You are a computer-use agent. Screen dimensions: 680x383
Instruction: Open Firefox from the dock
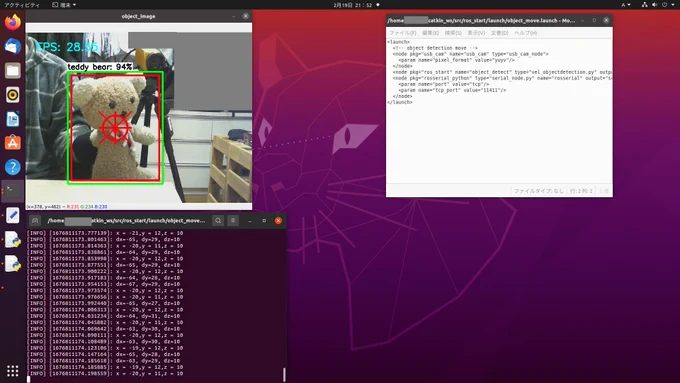(x=13, y=22)
